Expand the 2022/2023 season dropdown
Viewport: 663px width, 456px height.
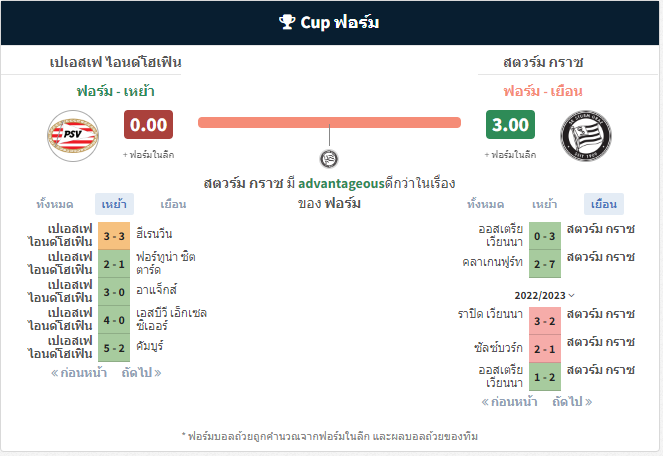coord(544,295)
